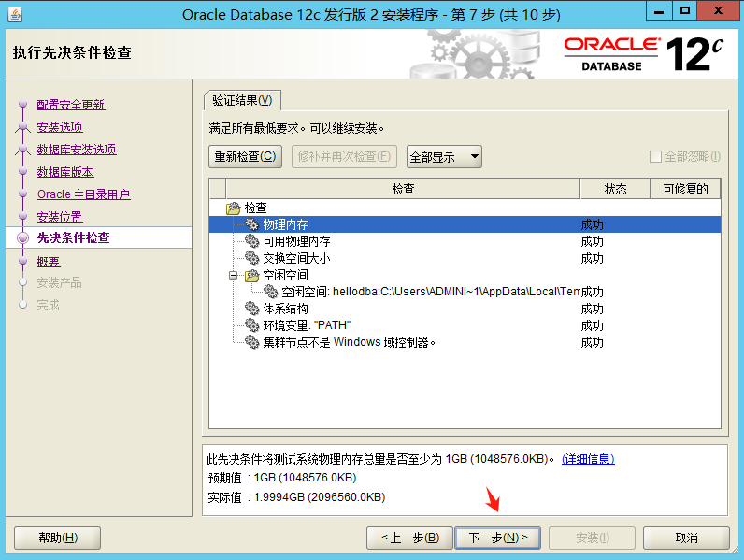
Task: Go to the 安装位置 step
Action: 60,216
